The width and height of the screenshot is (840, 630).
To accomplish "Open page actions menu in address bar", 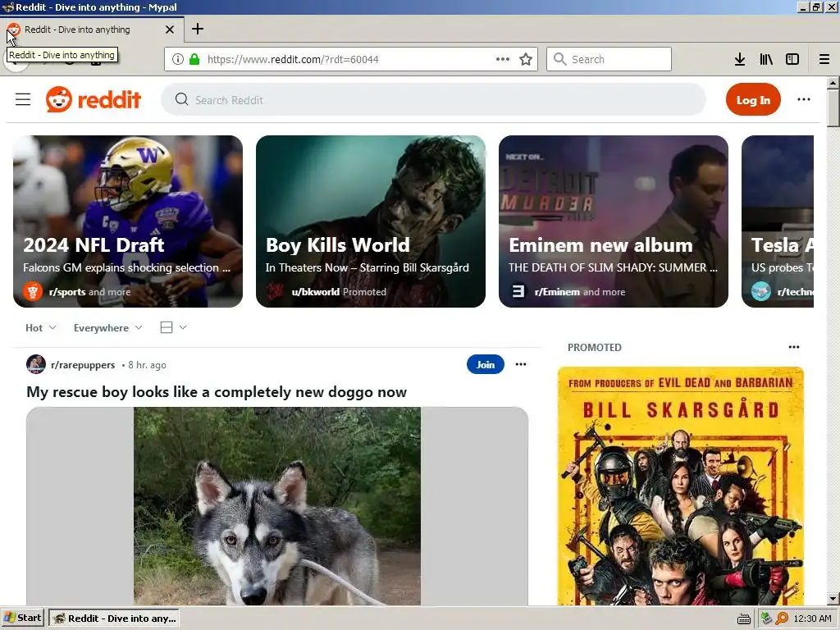I will (x=503, y=59).
